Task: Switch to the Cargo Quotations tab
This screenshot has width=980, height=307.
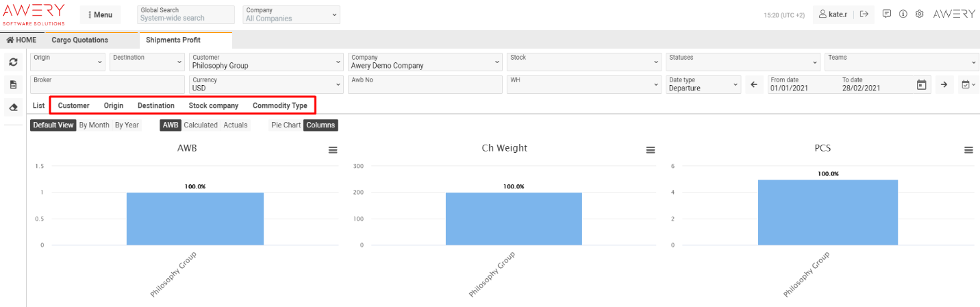Action: (x=80, y=40)
